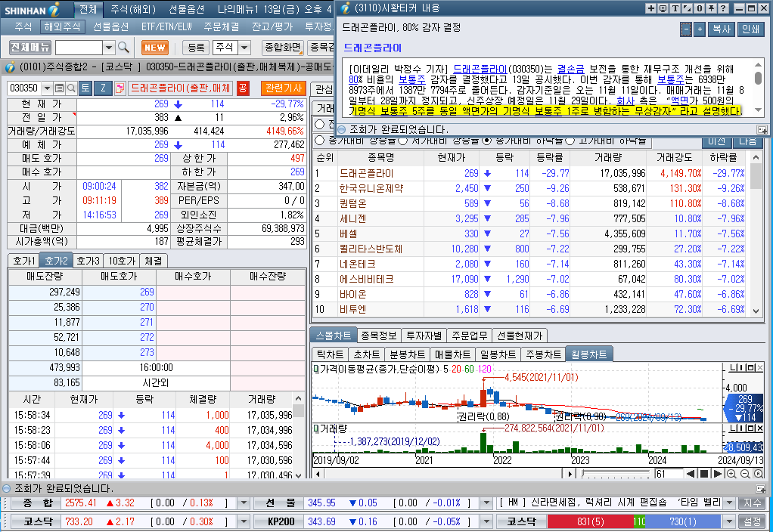Click the red 공 short-selling badge
Viewport: 773px width, 532px height.
(243, 88)
